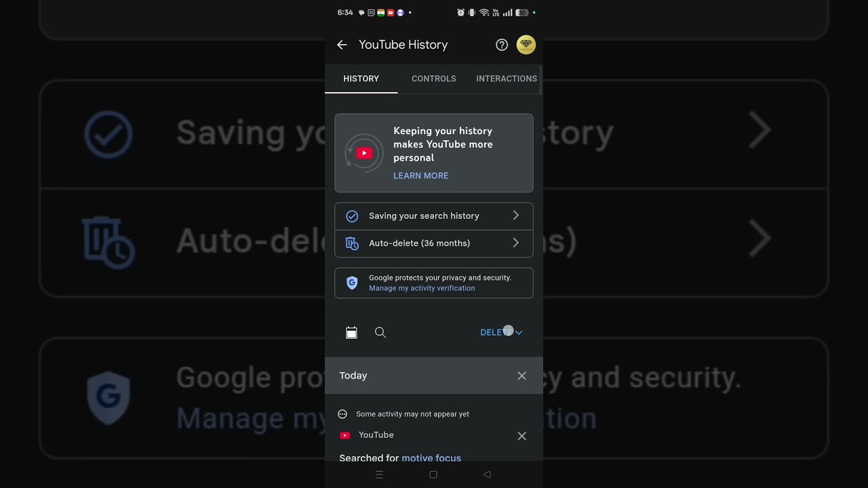Screen dimensions: 868x488
Task: Tap the checkmark icon for search history
Action: (352, 216)
